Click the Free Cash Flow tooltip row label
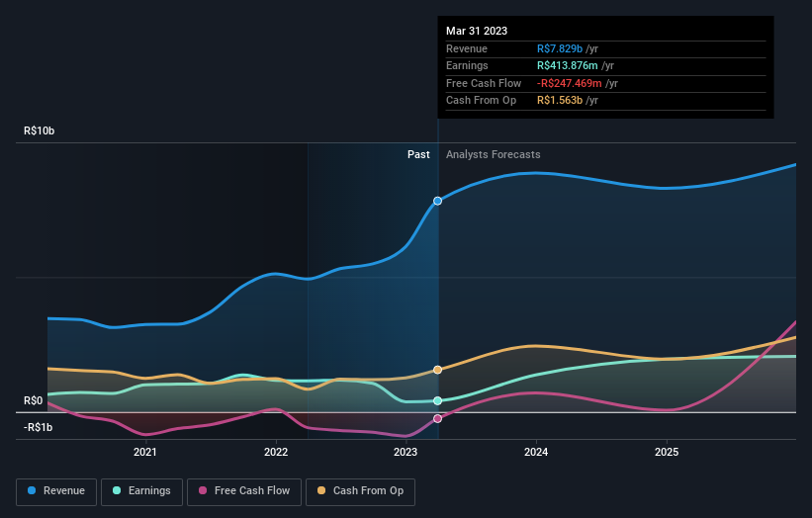 [484, 83]
